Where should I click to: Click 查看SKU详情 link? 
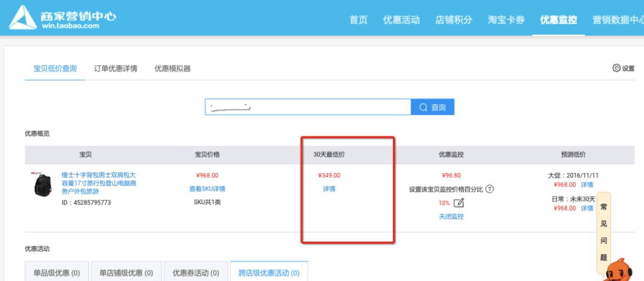(207, 189)
